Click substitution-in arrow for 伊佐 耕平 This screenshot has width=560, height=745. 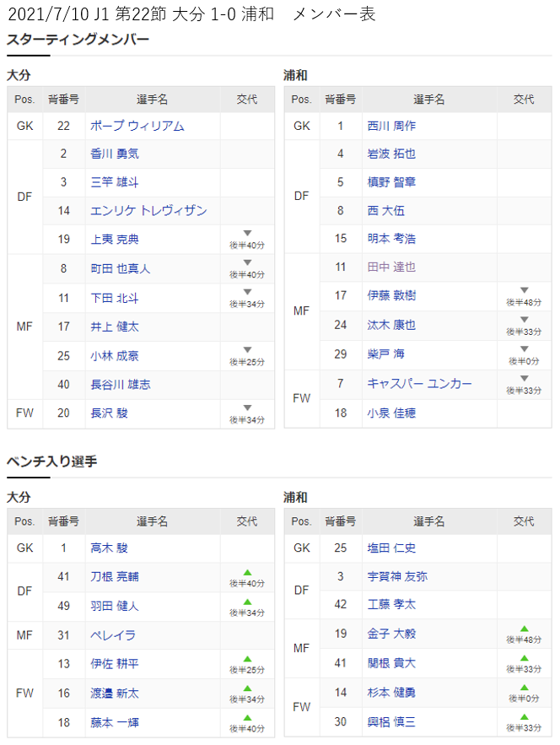point(247,659)
